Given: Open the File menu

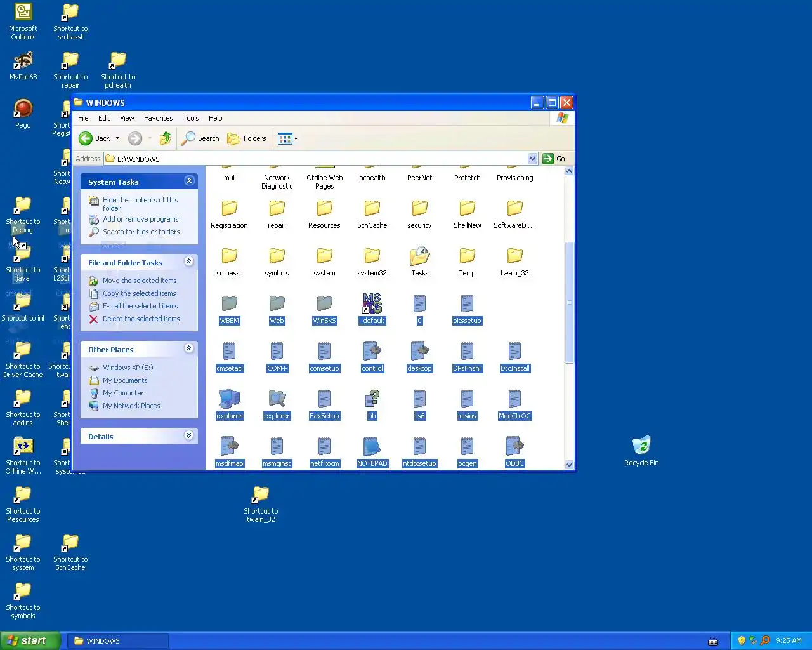Looking at the screenshot, I should (x=83, y=118).
